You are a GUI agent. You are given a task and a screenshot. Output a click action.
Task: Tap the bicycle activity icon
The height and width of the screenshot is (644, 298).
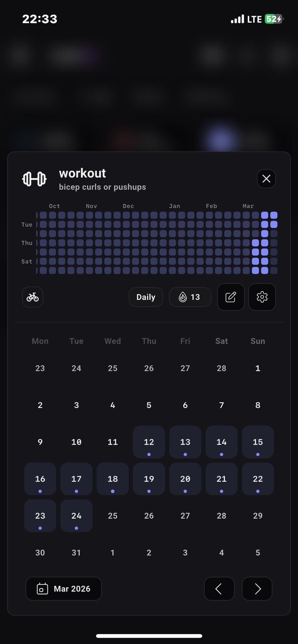click(33, 297)
